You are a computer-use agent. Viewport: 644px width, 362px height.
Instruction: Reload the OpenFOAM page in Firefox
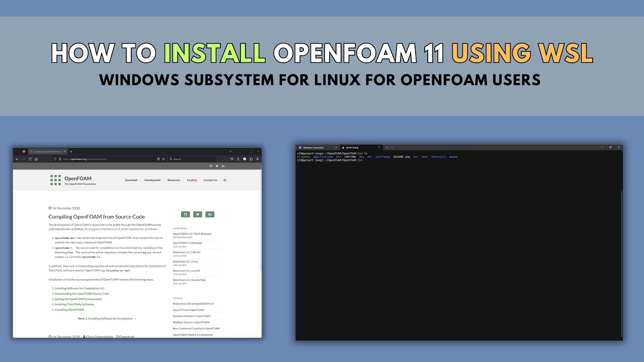30,159
